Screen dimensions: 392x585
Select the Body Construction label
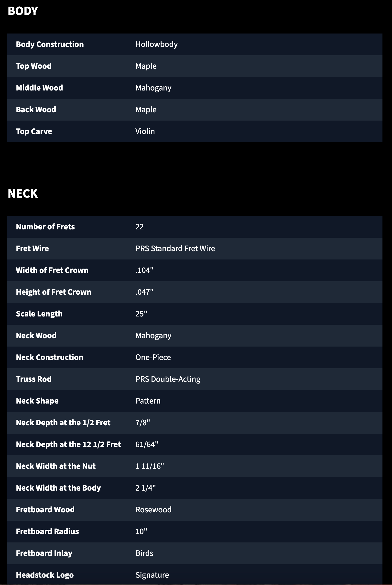click(x=50, y=44)
